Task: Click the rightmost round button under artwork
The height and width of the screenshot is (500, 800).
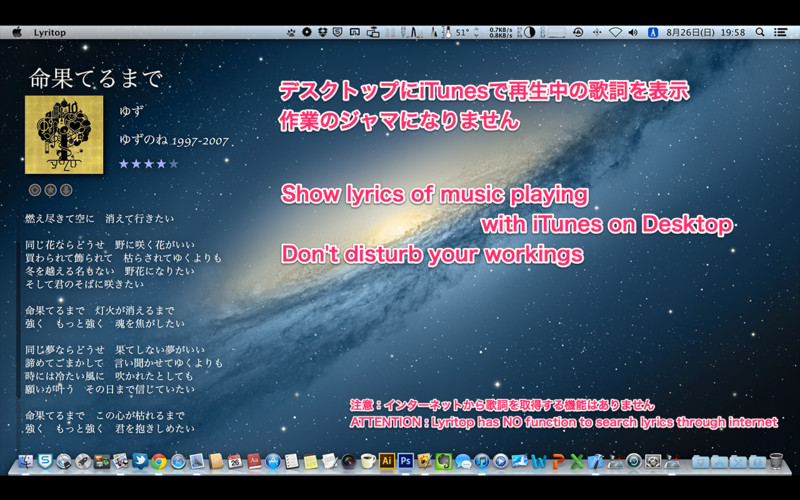Action: [66, 190]
